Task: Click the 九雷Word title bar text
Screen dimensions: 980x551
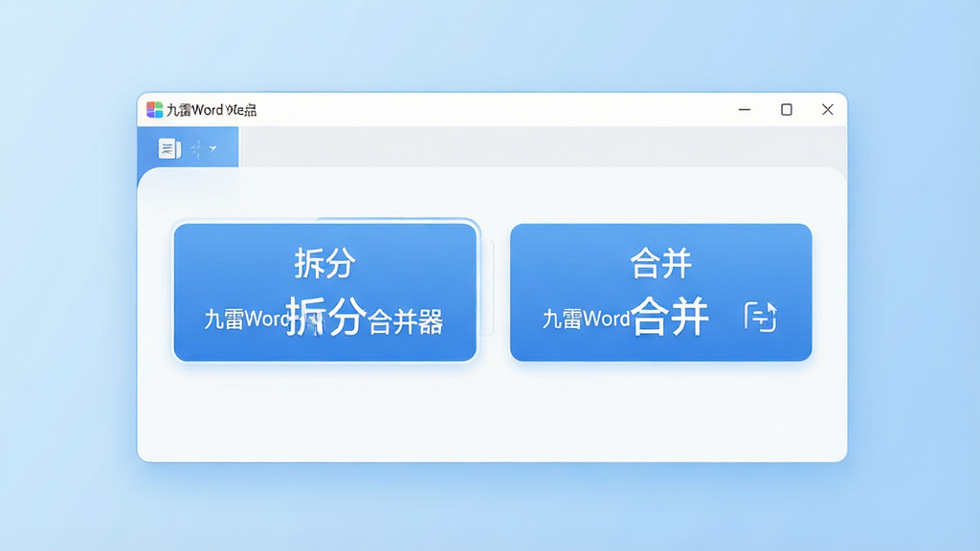Action: 212,110
